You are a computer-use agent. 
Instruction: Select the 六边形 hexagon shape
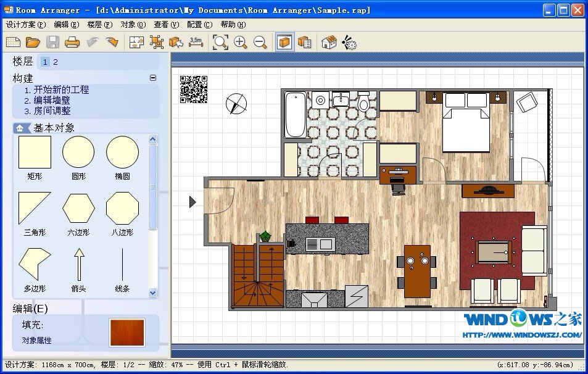[x=78, y=209]
